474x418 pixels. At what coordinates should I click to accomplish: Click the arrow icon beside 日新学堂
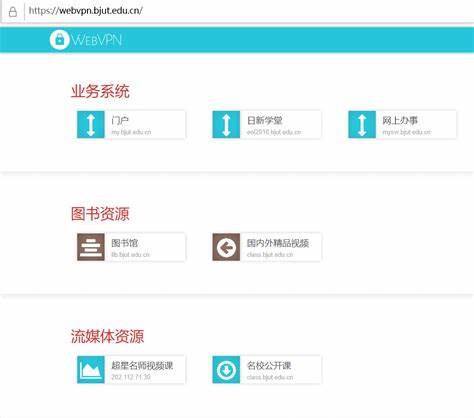click(x=226, y=125)
